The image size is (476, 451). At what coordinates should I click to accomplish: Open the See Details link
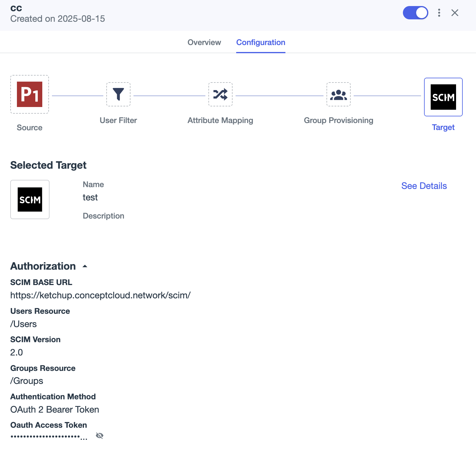[424, 186]
